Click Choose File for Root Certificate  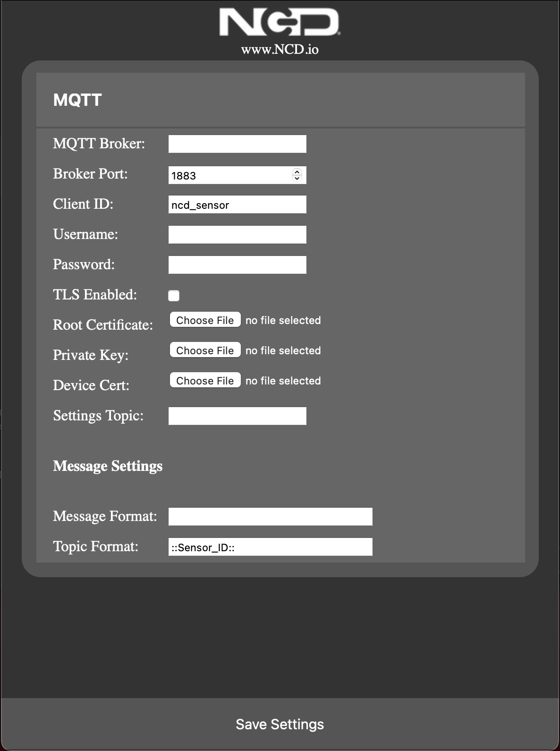pyautogui.click(x=205, y=320)
